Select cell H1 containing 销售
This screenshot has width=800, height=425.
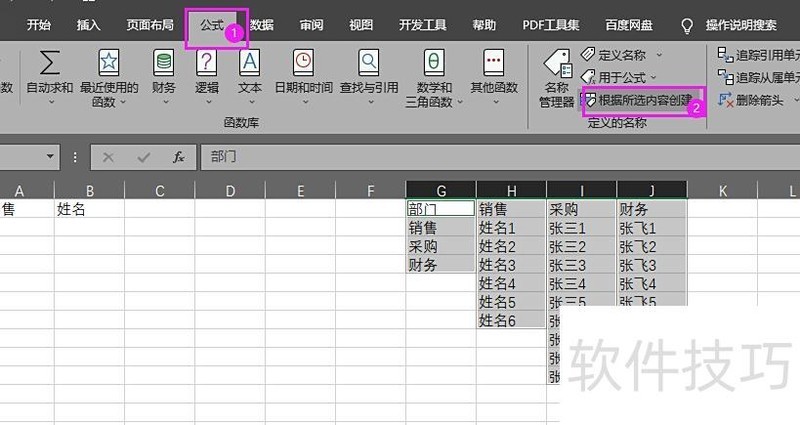click(x=511, y=209)
